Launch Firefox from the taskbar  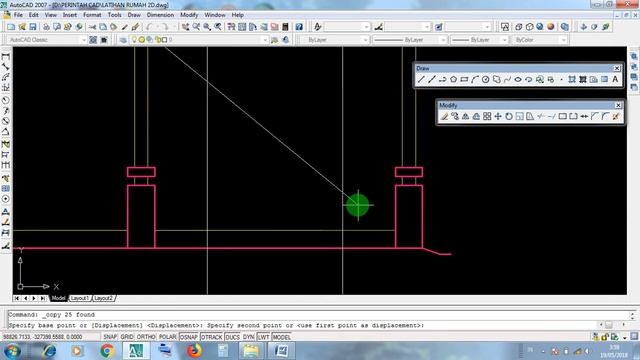pos(195,351)
